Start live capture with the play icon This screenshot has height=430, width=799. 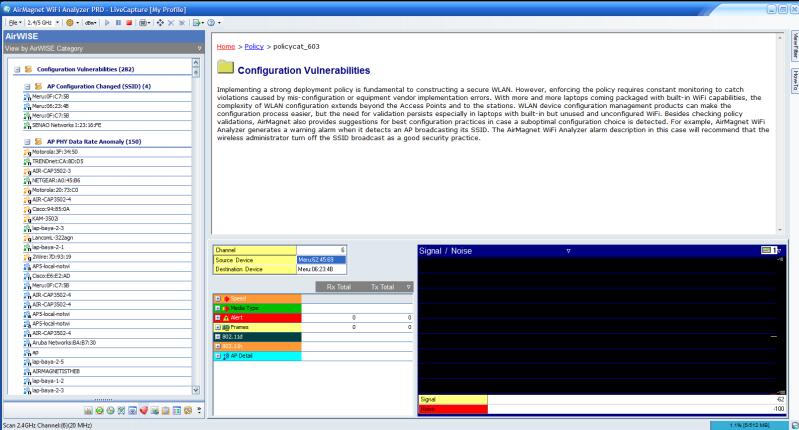tap(107, 23)
